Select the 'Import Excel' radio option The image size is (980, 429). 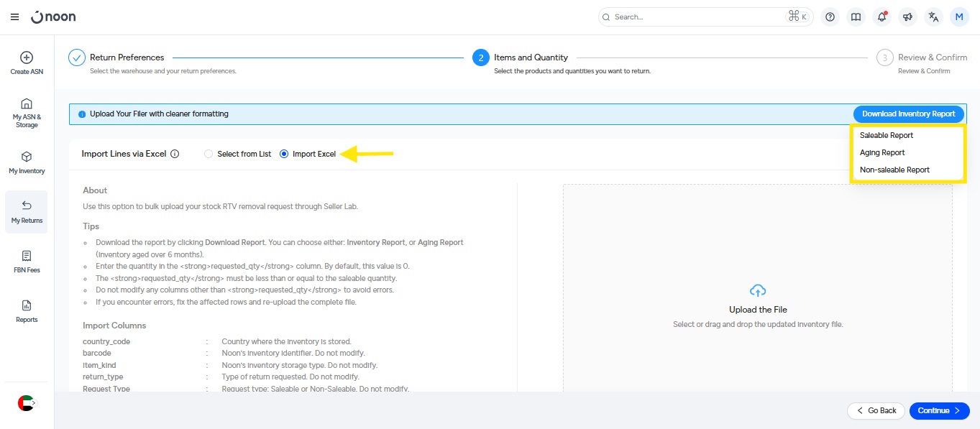coord(284,154)
